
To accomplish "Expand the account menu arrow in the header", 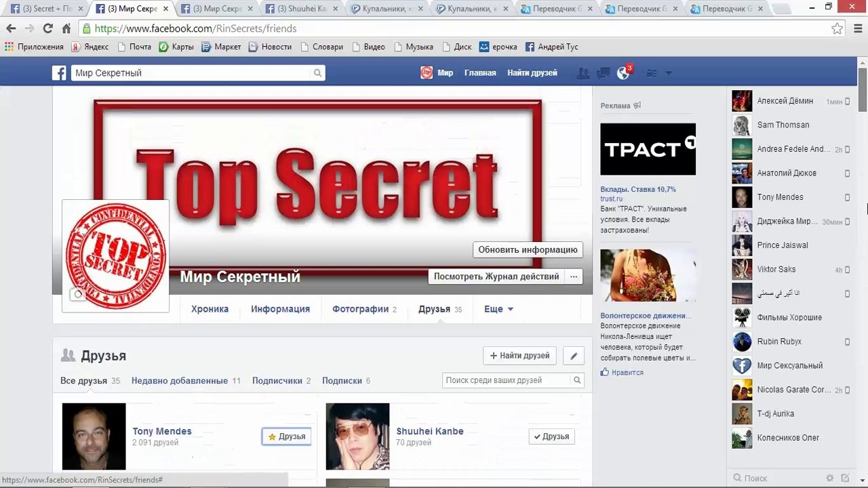I will tap(669, 73).
